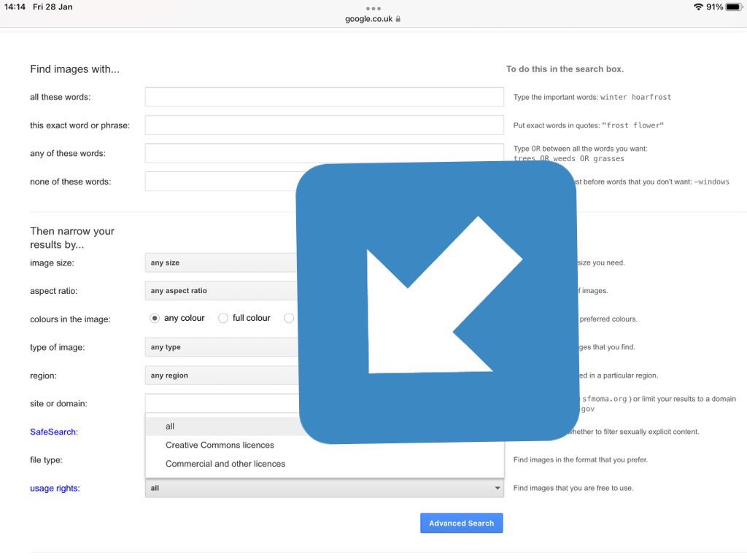This screenshot has height=560, width=747.
Task: Tap the Wi-Fi status icon
Action: click(698, 7)
